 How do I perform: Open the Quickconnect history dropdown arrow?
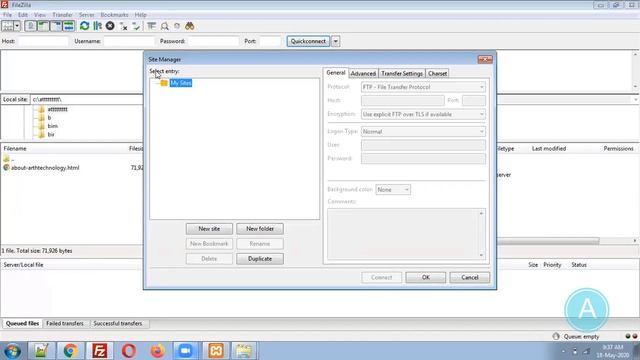click(336, 41)
